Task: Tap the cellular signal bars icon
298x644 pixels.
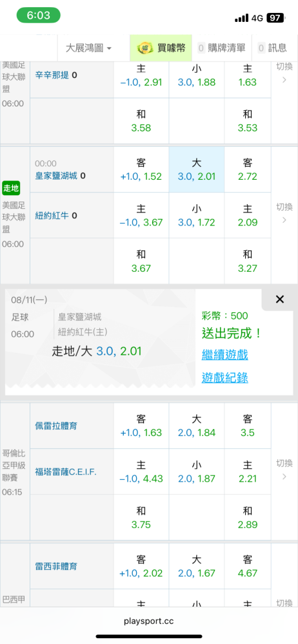Action: (242, 18)
